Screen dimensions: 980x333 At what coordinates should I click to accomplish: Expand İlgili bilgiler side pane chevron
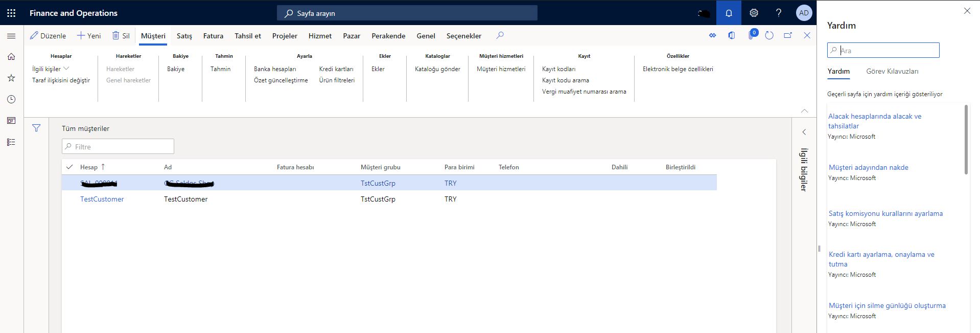pos(804,132)
